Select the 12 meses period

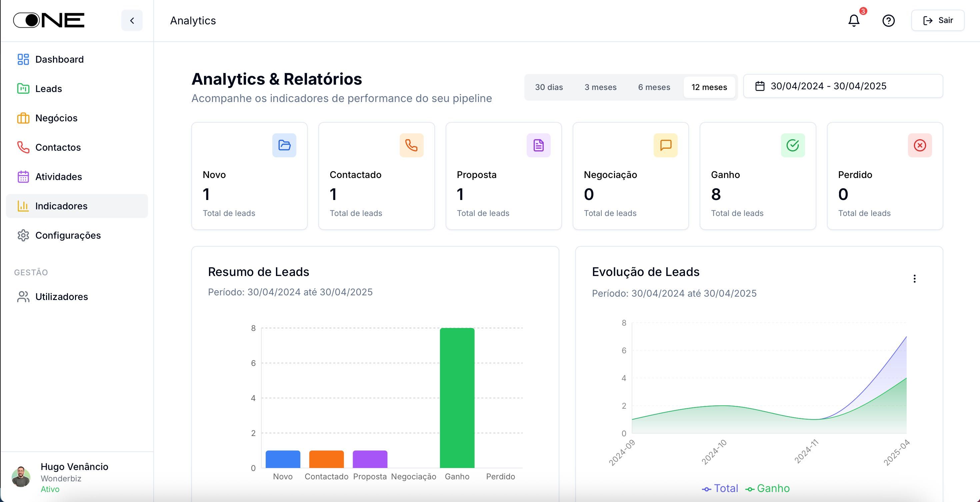(709, 87)
